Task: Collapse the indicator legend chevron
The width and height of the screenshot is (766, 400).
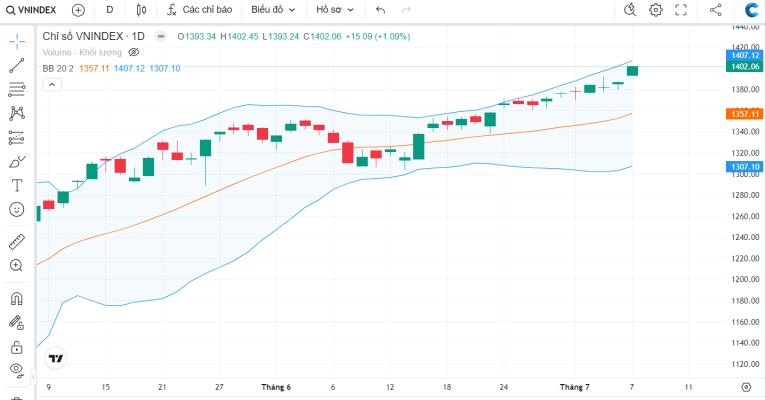Action: 52,84
